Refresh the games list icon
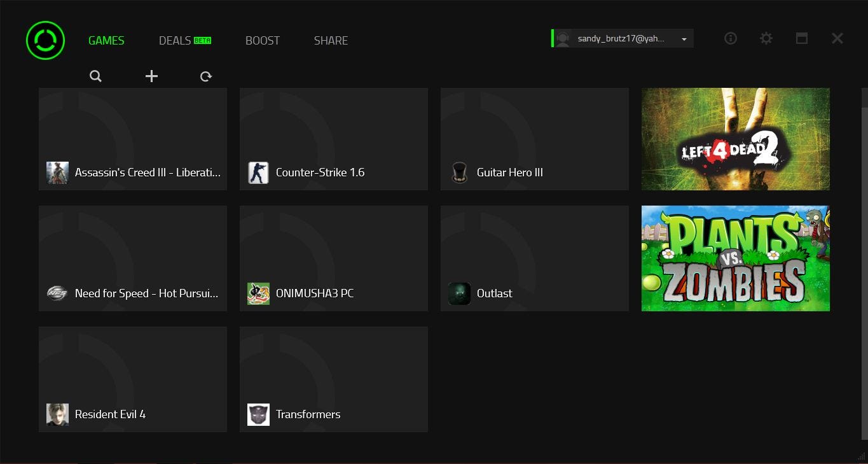 click(x=206, y=76)
